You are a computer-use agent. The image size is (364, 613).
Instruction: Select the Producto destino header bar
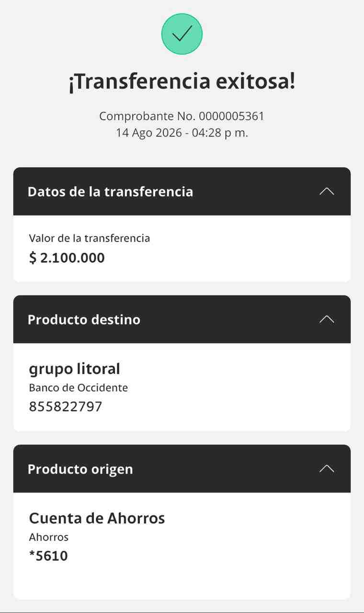[182, 319]
